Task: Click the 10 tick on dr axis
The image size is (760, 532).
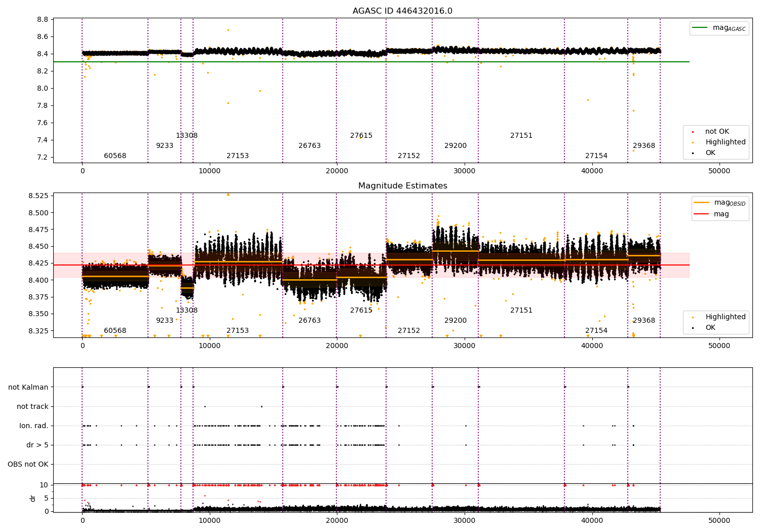Action: (x=44, y=485)
